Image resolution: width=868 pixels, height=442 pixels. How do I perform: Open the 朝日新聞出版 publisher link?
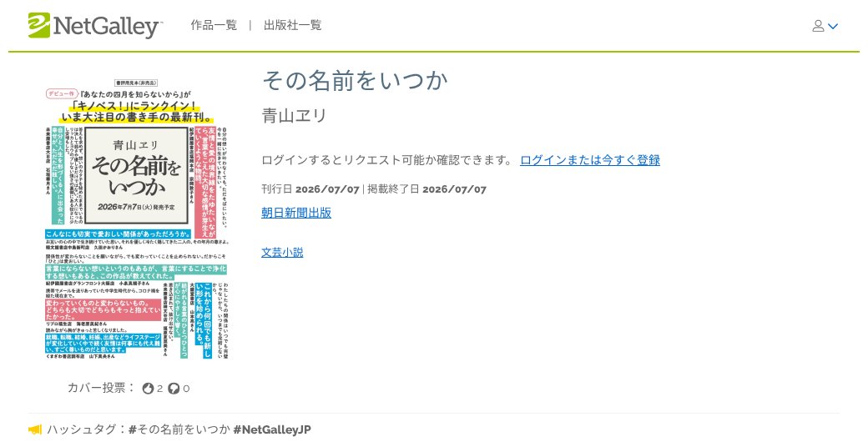pyautogui.click(x=296, y=213)
